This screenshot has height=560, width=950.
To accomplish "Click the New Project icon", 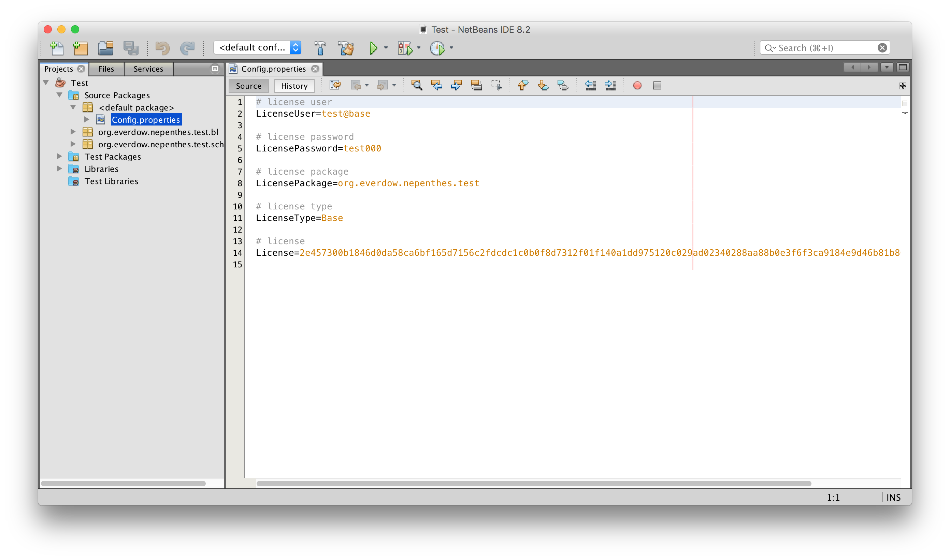I will click(81, 48).
